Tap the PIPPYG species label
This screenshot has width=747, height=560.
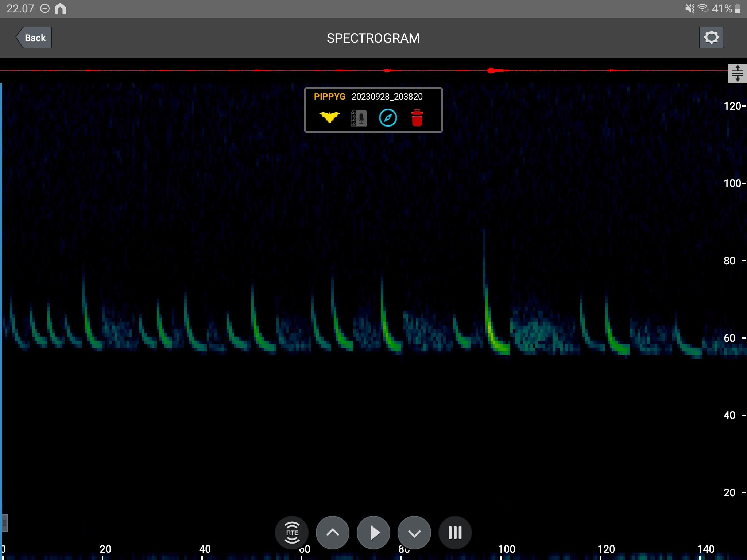329,97
